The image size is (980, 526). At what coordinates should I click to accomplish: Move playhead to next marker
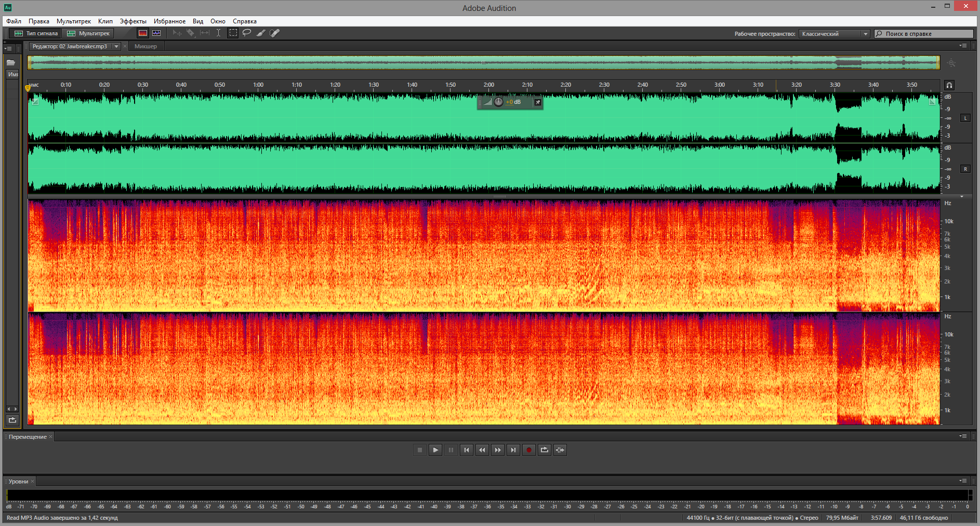coord(513,450)
